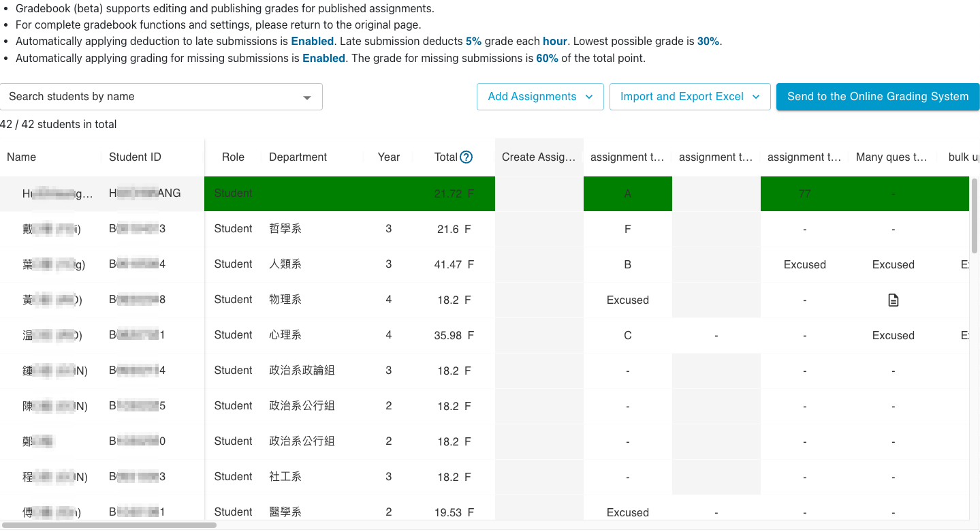
Task: Click the 19.53 F total cell
Action: point(453,512)
